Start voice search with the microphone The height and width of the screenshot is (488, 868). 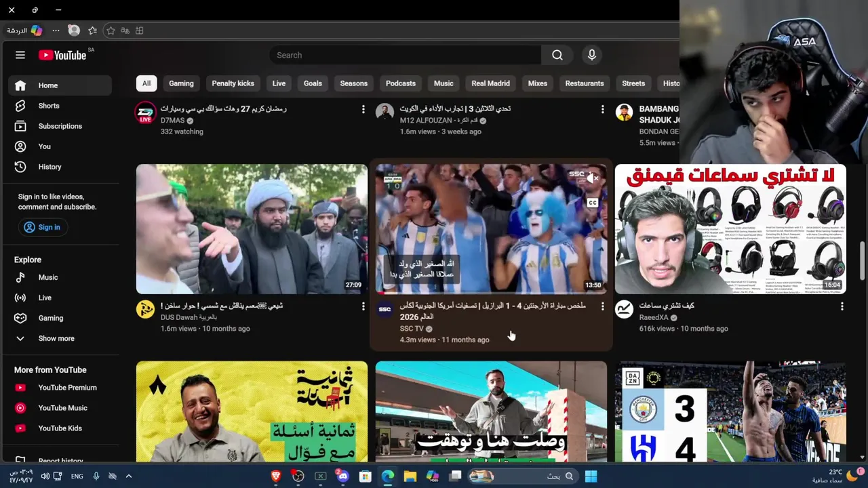coord(592,55)
